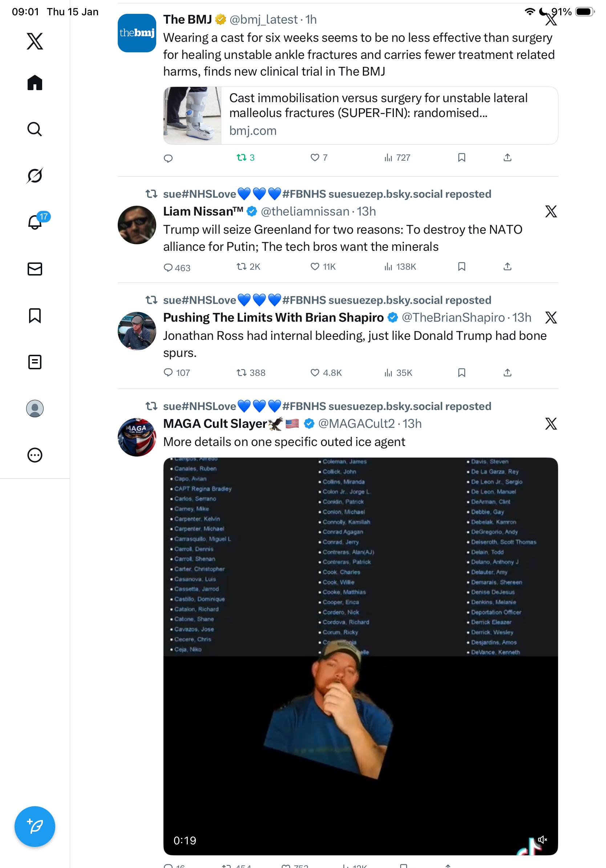
Task: Open Grok menu on Liam Nissan tweet
Action: (551, 211)
